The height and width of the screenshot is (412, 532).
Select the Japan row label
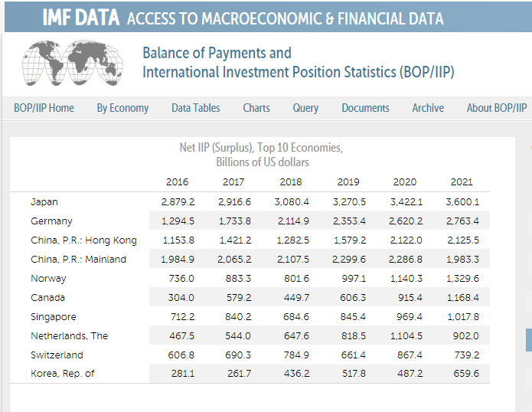pos(44,202)
